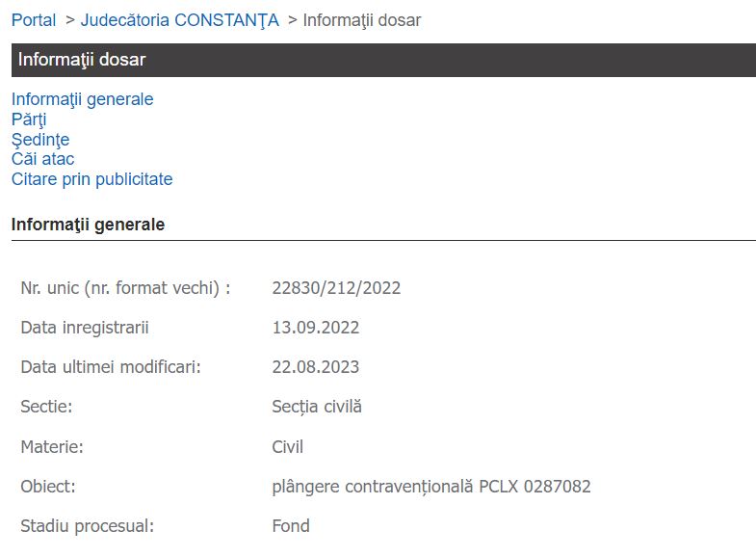
Task: Open the Ședințe section link
Action: pos(40,140)
